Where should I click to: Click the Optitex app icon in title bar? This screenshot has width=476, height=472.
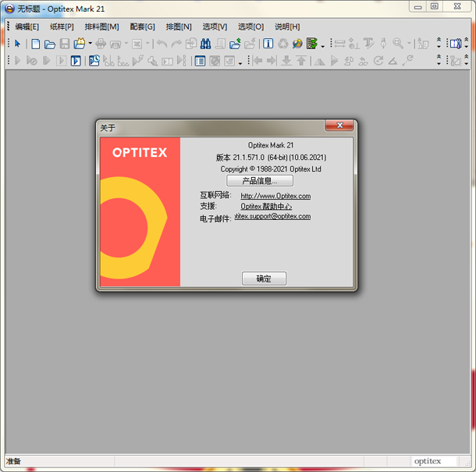(9, 9)
